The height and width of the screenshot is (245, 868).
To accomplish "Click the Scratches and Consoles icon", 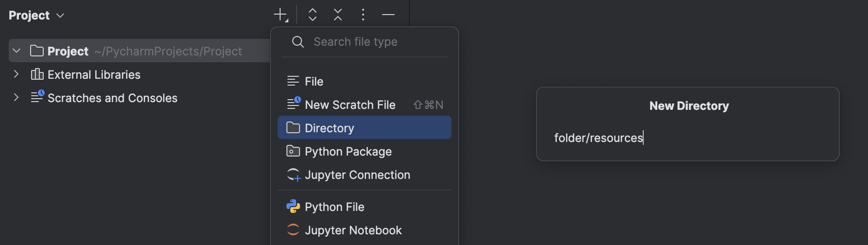I will 37,97.
